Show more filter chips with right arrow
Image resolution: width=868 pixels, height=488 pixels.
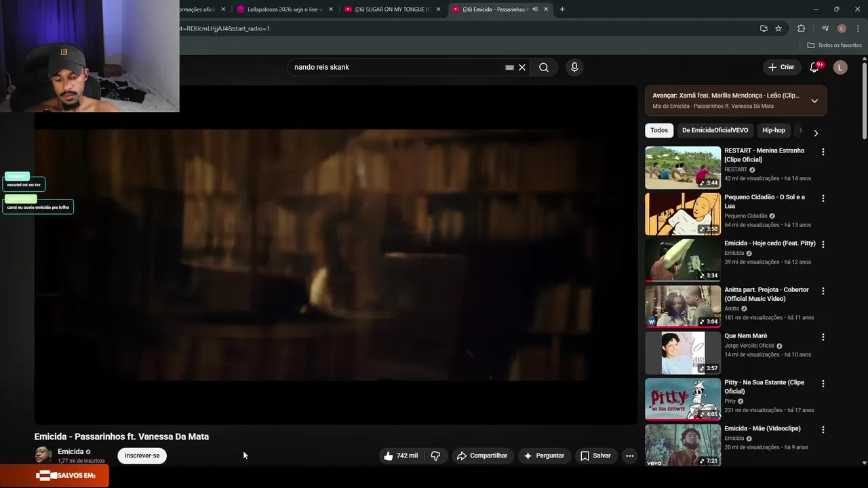[816, 133]
